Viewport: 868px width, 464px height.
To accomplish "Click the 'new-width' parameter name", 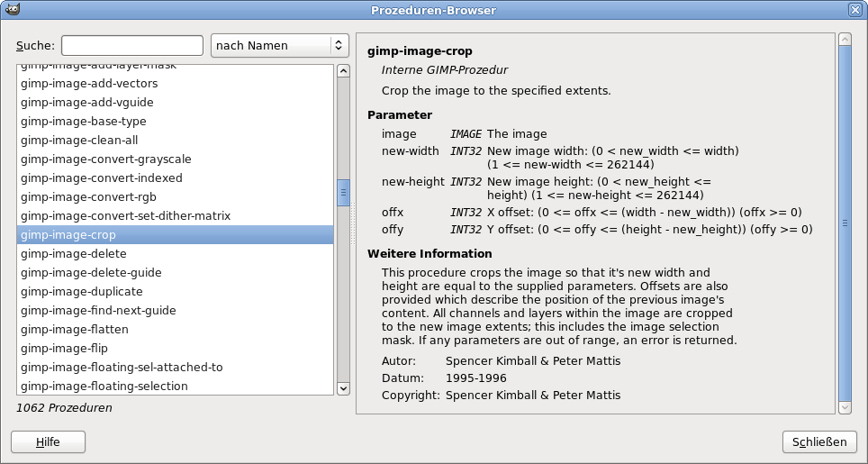I will pyautogui.click(x=411, y=151).
